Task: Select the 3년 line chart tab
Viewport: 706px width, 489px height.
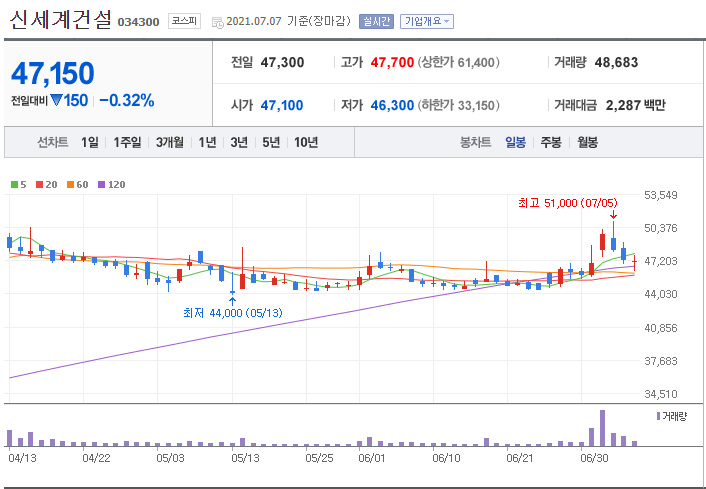Action: click(239, 143)
